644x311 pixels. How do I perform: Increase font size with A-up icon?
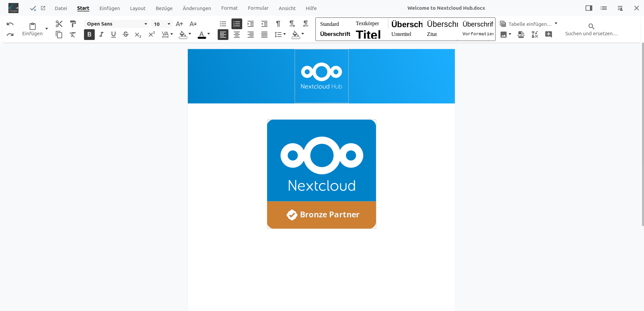[x=179, y=24]
